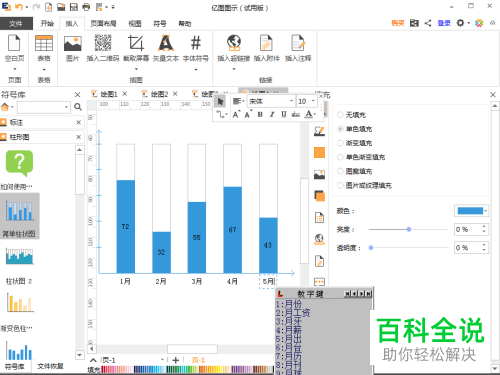Open the line style pen icon in side strip
500x375 pixels.
tap(319, 131)
